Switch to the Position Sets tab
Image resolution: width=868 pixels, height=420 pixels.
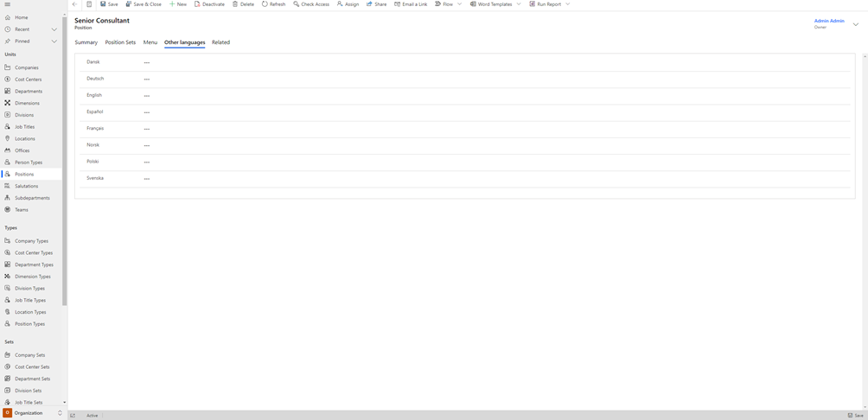(120, 42)
